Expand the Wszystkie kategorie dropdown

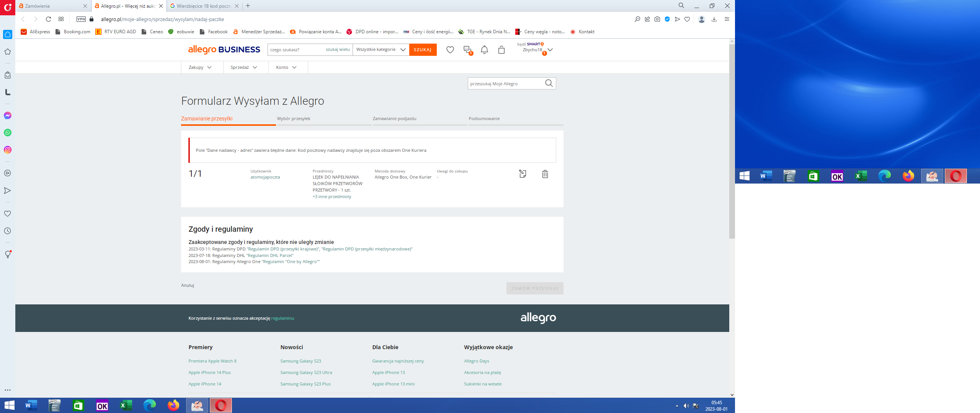381,50
